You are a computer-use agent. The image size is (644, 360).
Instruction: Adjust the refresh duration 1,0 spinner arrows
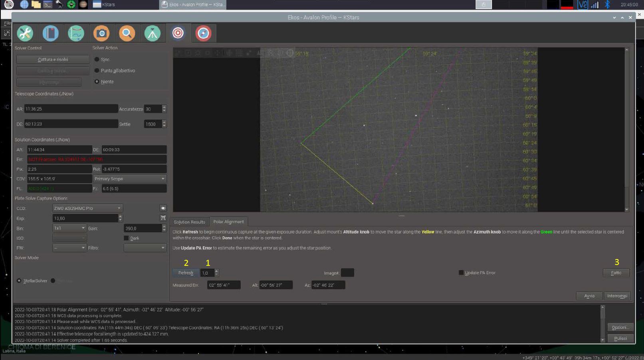tap(216, 273)
